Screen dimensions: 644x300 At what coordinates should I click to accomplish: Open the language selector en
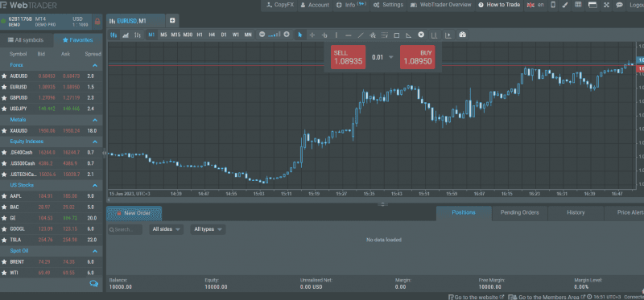535,5
